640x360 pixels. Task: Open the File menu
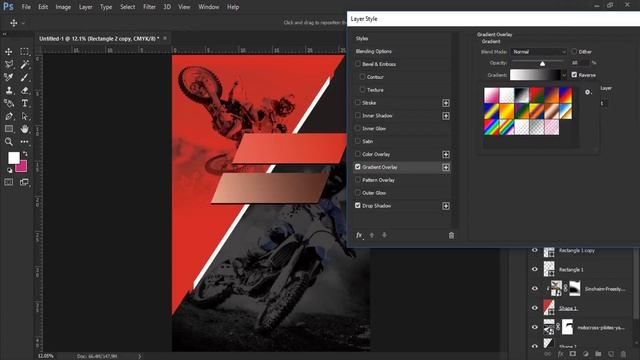(26, 7)
